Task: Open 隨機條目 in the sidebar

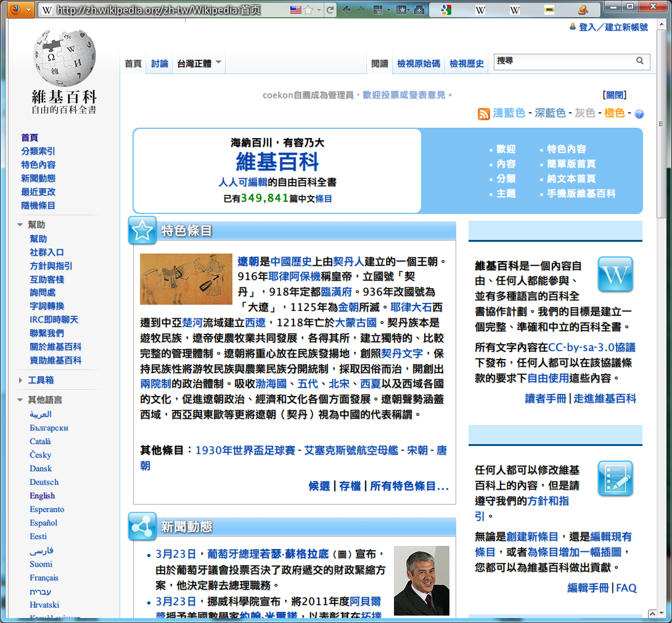Action: point(38,205)
